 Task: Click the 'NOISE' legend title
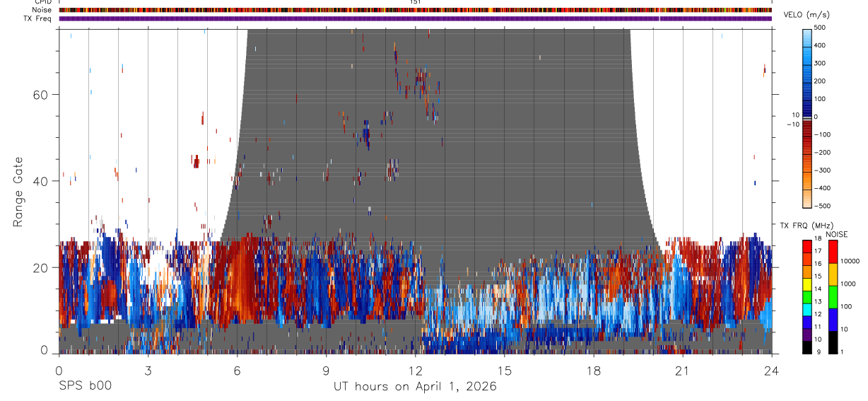pyautogui.click(x=838, y=235)
